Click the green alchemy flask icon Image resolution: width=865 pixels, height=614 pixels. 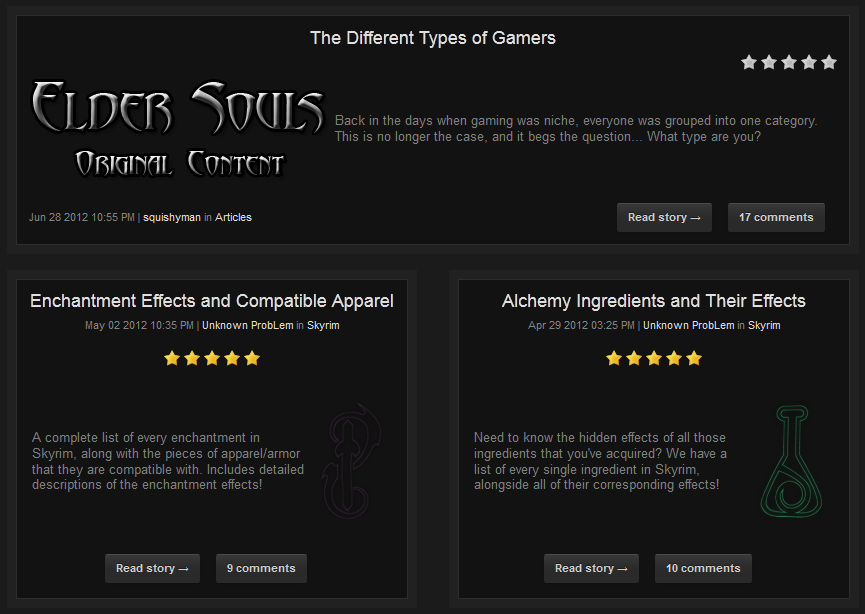tap(791, 460)
